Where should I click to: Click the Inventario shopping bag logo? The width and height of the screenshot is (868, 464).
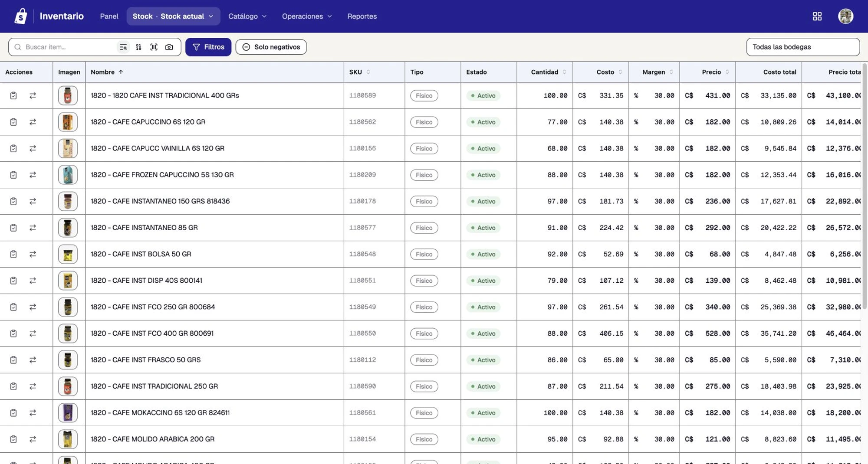point(21,16)
